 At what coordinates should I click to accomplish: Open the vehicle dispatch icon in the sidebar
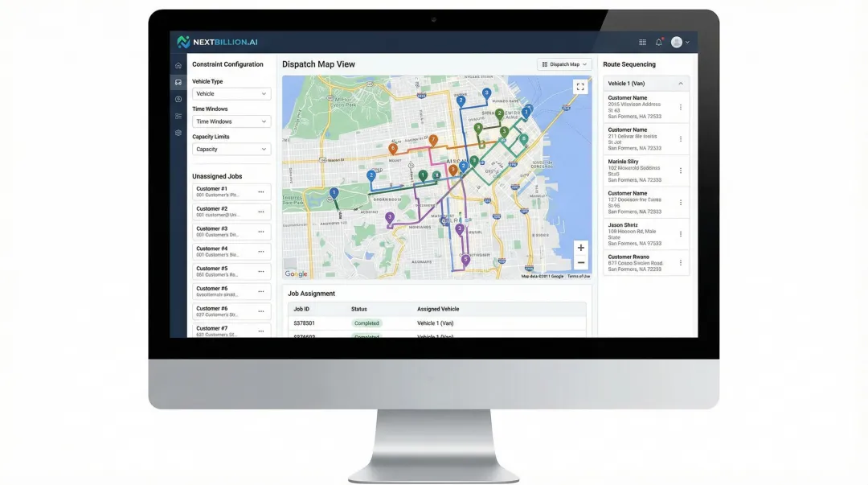(x=176, y=82)
